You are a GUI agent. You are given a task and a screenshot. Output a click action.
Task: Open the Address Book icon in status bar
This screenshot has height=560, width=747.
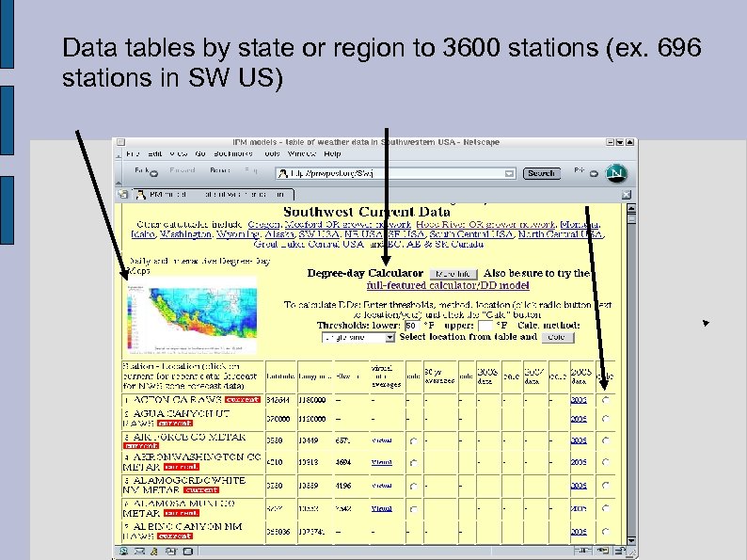188,551
